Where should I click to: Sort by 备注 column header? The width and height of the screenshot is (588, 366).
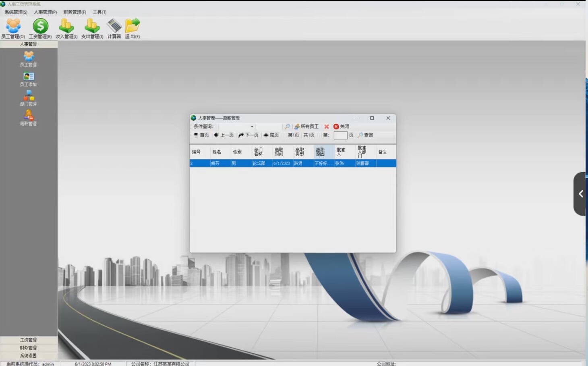(386, 152)
